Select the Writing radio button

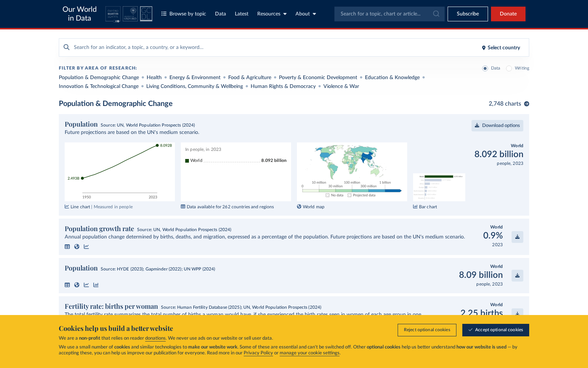(x=509, y=68)
